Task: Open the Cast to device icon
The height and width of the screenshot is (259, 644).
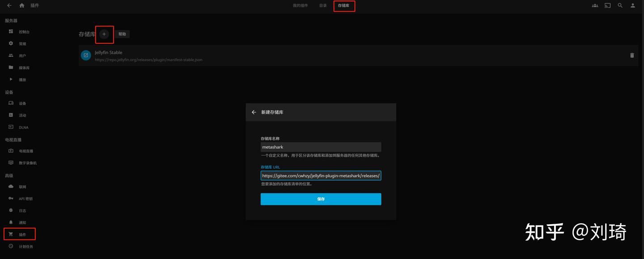Action: tap(607, 5)
